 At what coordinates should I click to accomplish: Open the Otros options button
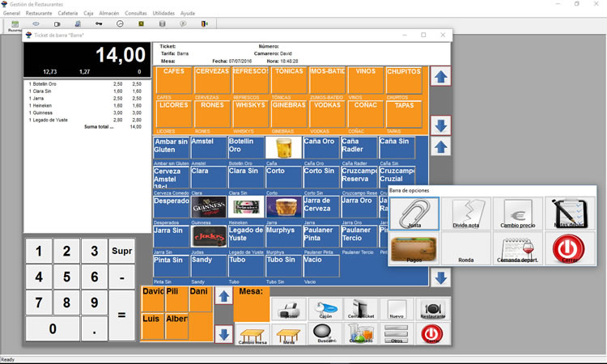[397, 333]
